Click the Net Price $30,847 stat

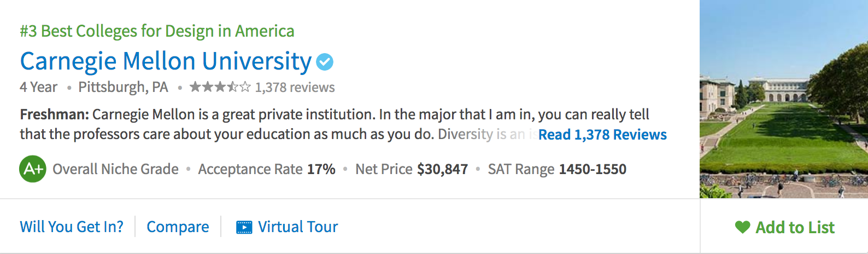[x=412, y=169]
